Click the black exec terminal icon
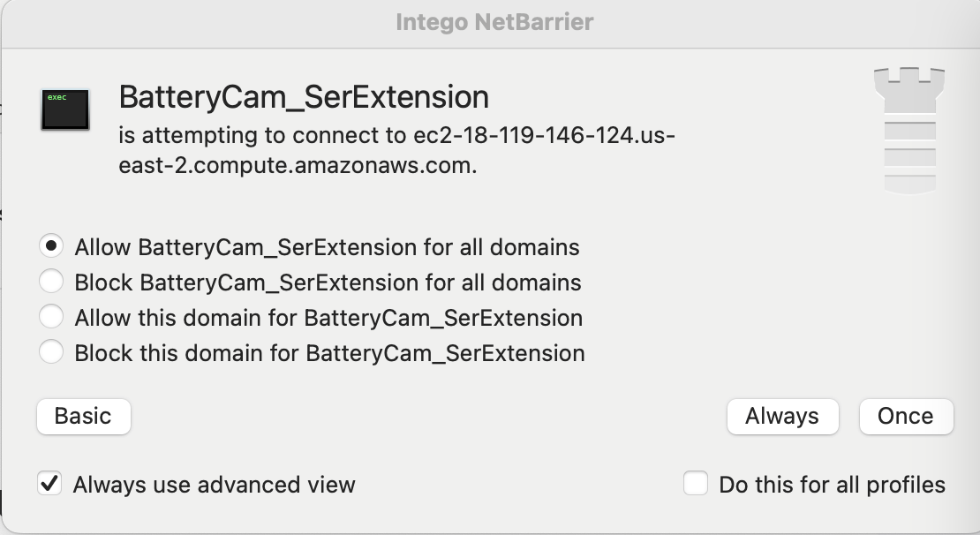This screenshot has width=980, height=535. 64,109
